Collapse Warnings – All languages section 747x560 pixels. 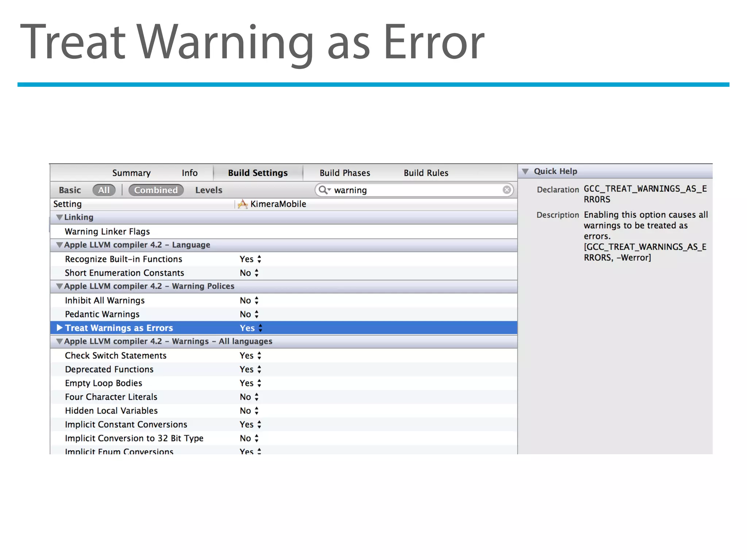tap(59, 342)
